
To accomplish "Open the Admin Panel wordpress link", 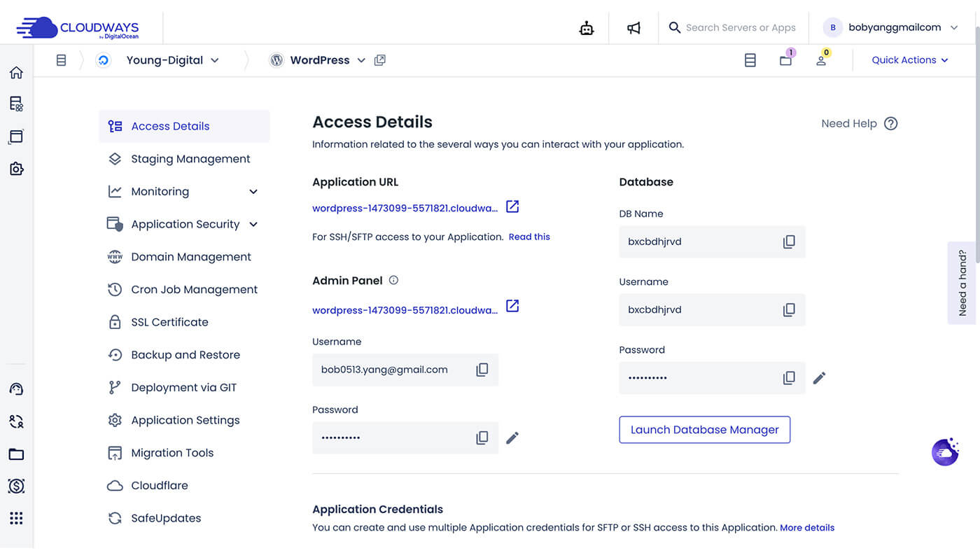I will click(405, 310).
